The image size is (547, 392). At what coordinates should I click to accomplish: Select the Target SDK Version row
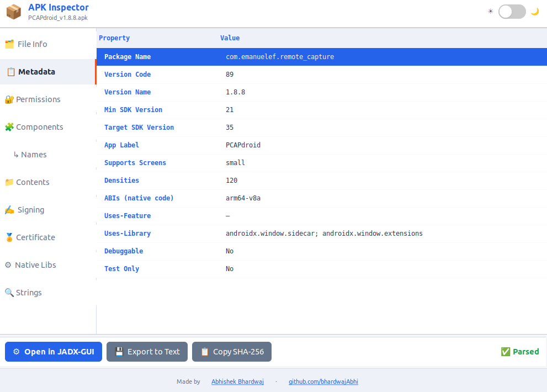coord(322,128)
